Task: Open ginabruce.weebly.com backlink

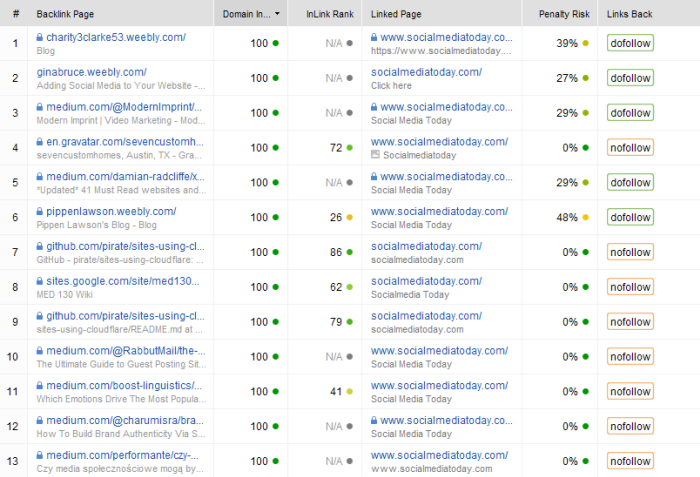Action: point(92,72)
